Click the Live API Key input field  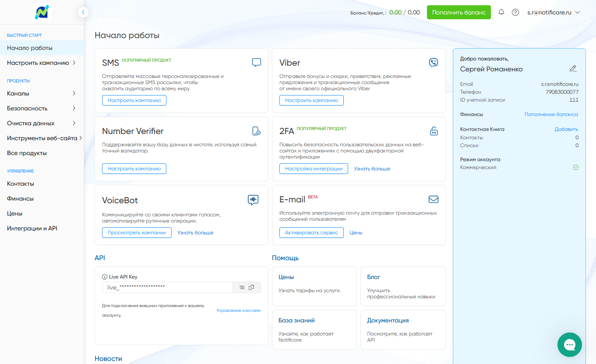click(166, 287)
